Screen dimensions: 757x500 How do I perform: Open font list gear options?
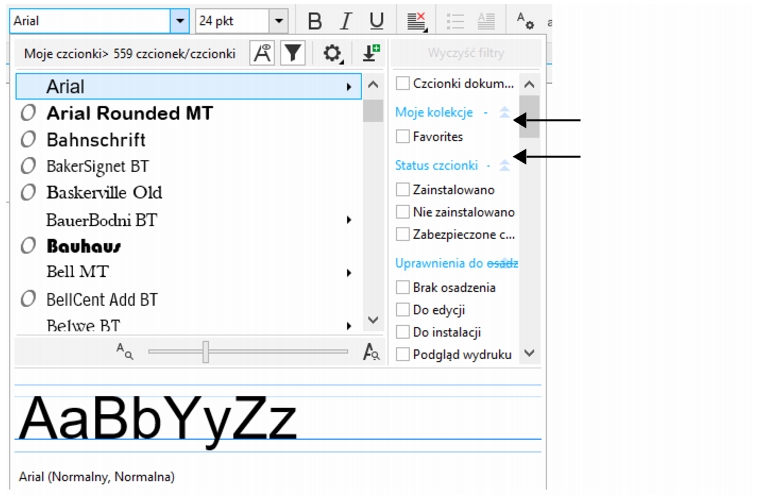coord(332,54)
